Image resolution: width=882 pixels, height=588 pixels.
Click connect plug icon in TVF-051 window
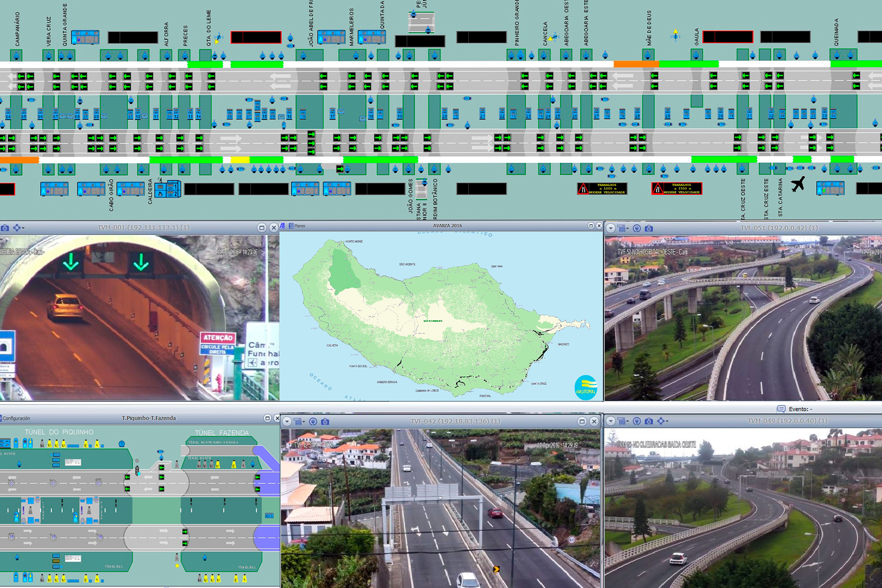coord(636,228)
